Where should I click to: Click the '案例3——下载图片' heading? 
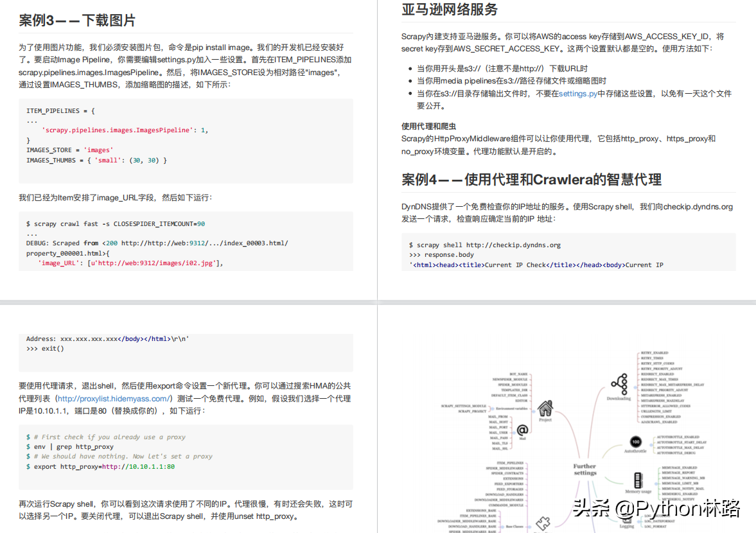point(76,21)
